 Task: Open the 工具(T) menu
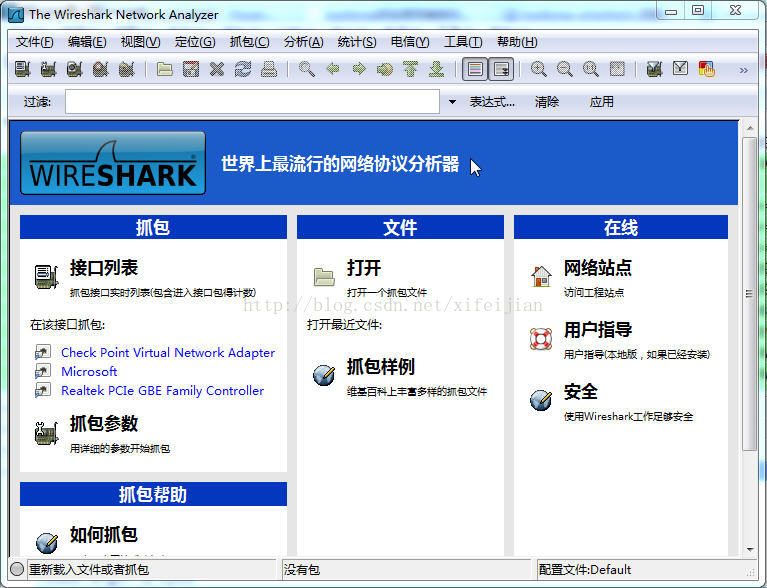463,42
